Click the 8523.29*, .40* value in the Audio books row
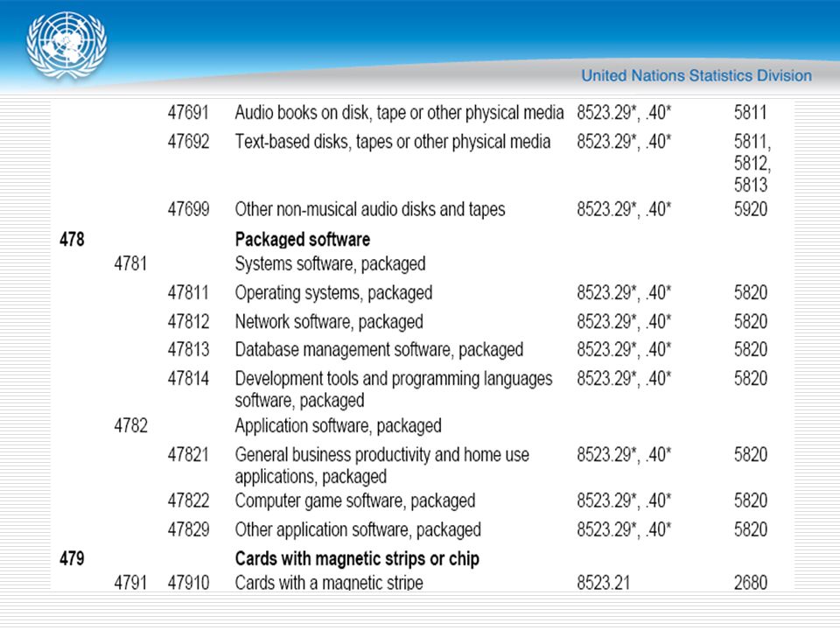The height and width of the screenshot is (630, 840). pos(624,113)
